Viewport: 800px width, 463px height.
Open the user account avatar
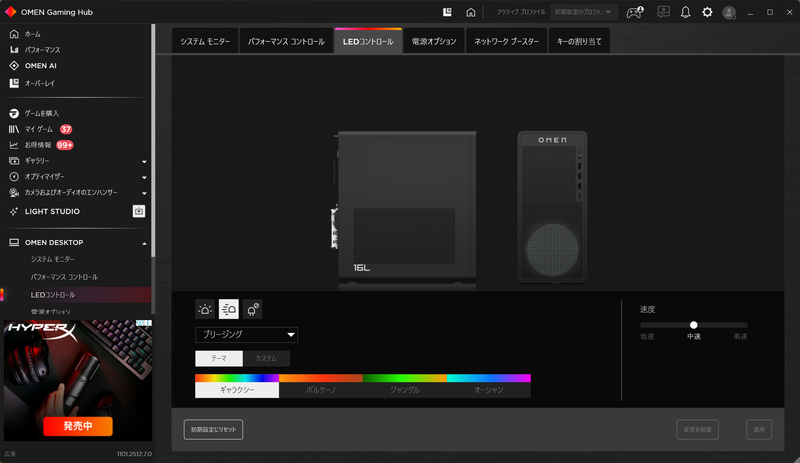(x=729, y=12)
